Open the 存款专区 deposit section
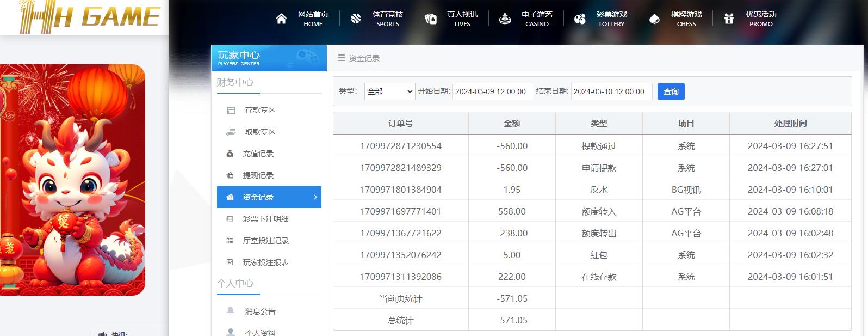This screenshot has height=336, width=868. 259,110
